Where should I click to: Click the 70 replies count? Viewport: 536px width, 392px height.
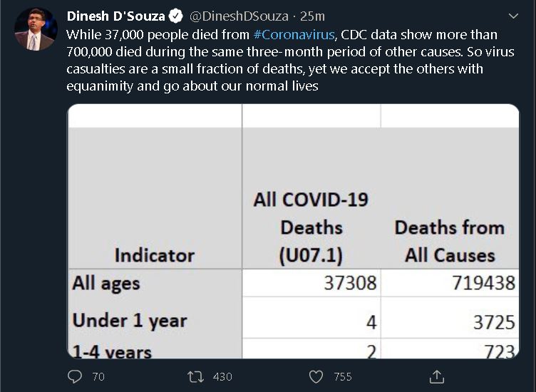[98, 376]
